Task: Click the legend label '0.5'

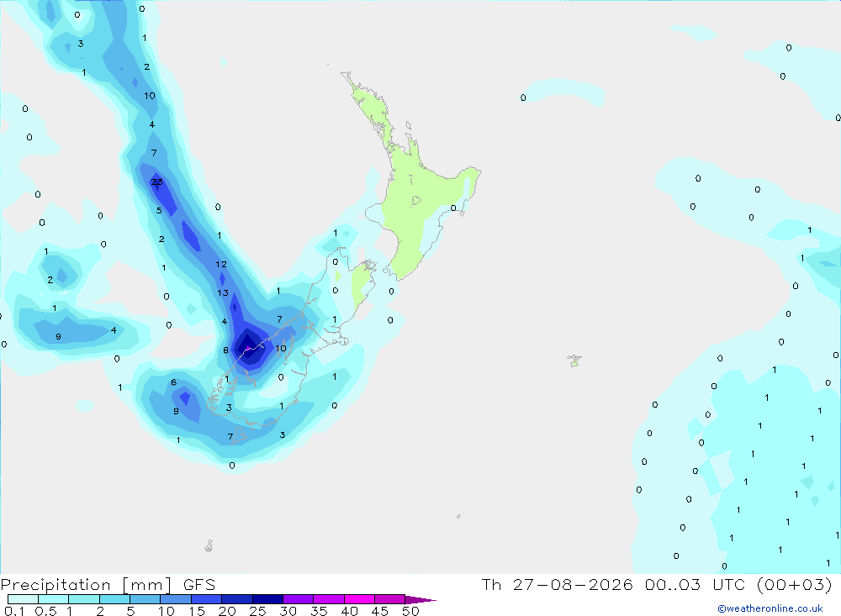Action: pos(45,611)
